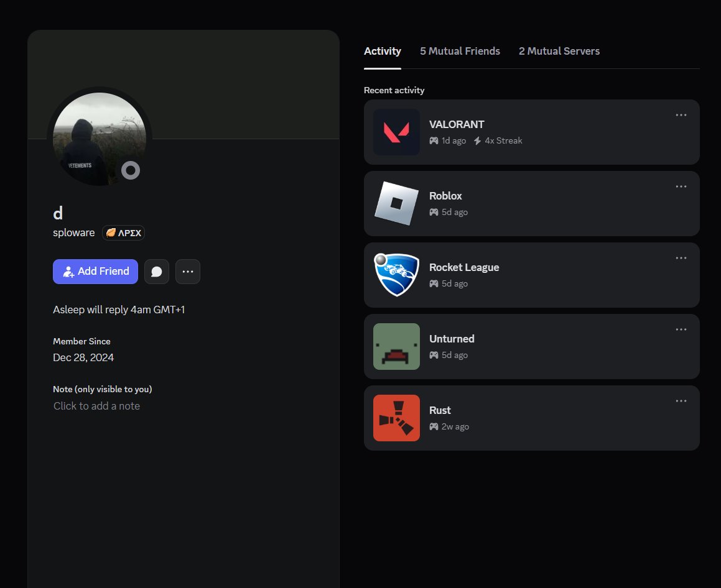Open the Rust activity options menu
The height and width of the screenshot is (588, 721).
[681, 401]
